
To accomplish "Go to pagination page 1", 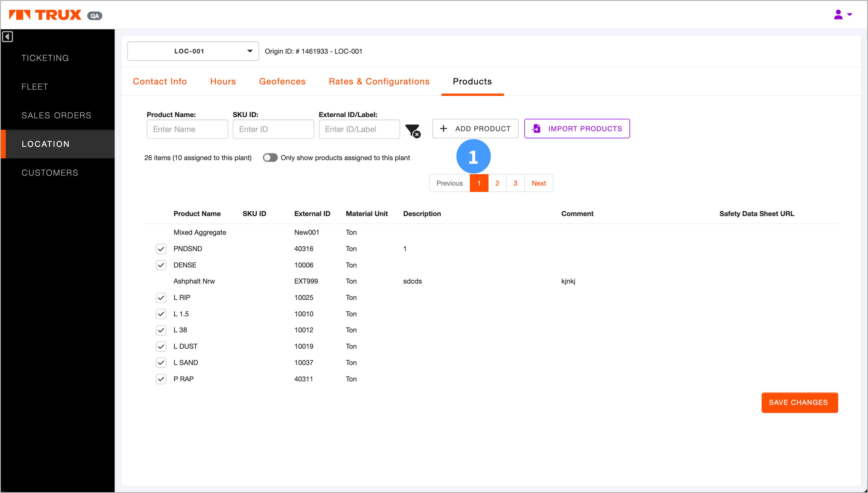I will (479, 183).
